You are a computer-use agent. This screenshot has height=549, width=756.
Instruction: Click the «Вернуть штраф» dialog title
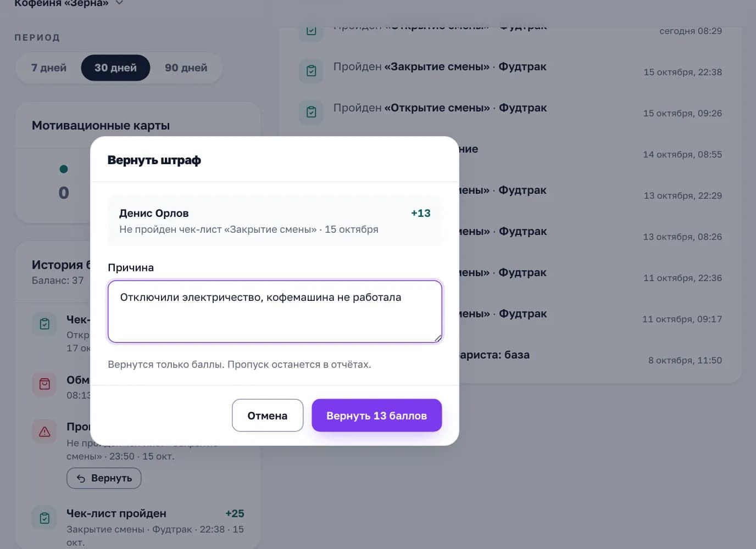click(x=154, y=160)
